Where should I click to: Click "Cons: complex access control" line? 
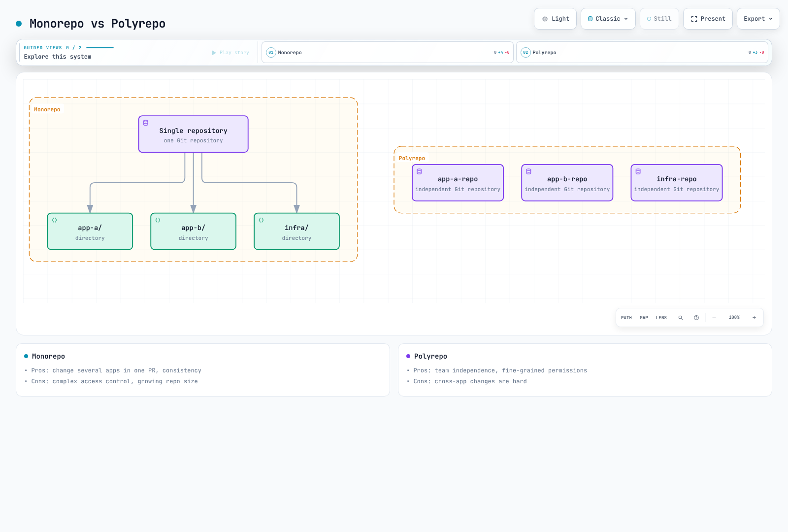tap(114, 381)
